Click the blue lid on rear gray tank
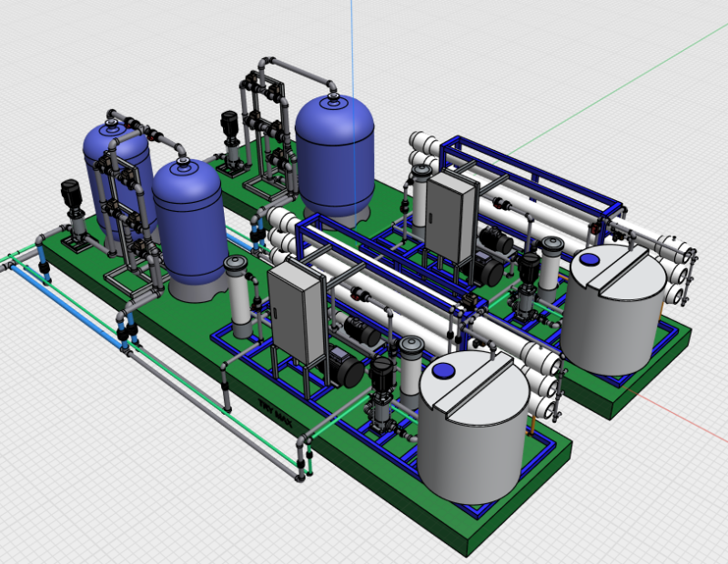The height and width of the screenshot is (564, 728). [x=590, y=259]
